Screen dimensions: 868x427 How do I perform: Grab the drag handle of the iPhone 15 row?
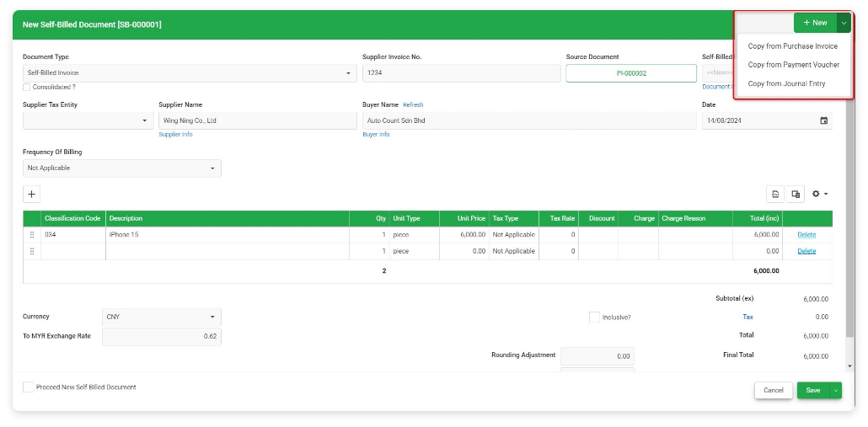tap(32, 235)
